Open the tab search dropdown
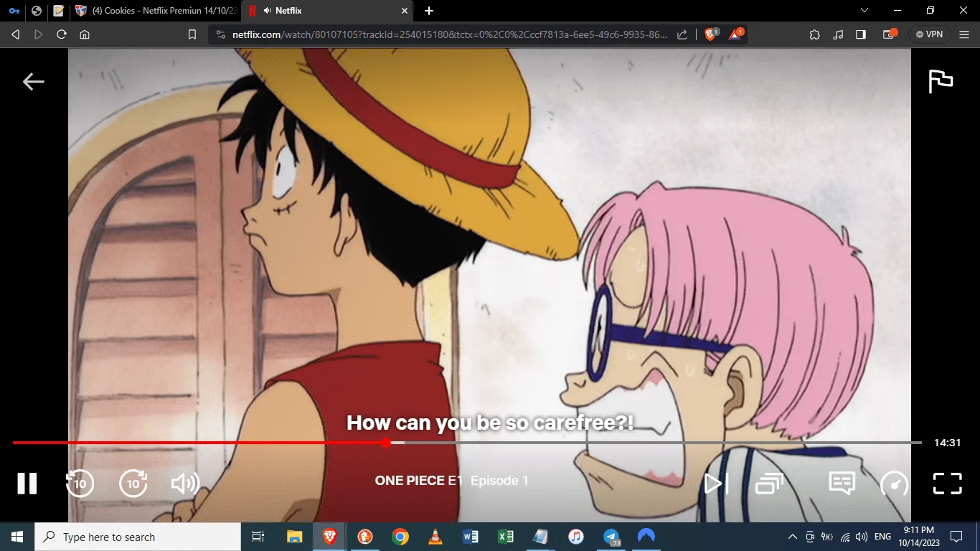Screen dimensions: 980x551 (864, 11)
